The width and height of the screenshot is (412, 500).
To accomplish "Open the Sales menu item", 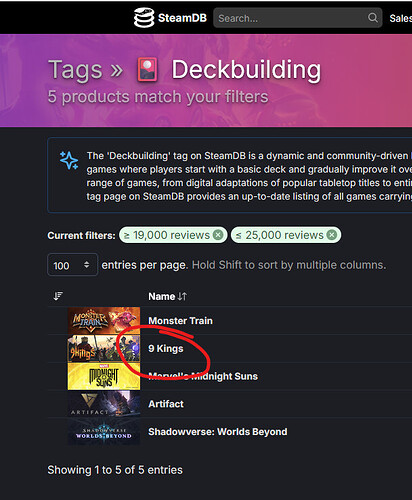I will tap(401, 18).
